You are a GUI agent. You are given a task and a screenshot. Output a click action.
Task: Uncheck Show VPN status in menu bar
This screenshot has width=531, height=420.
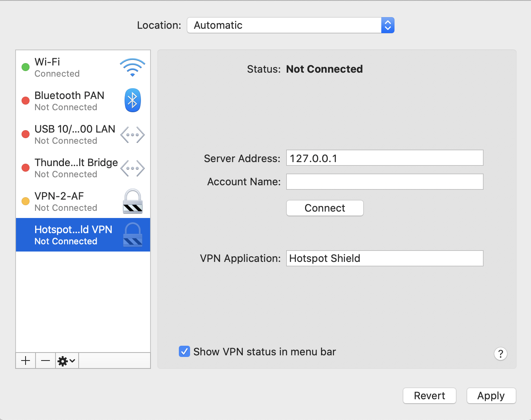point(184,351)
